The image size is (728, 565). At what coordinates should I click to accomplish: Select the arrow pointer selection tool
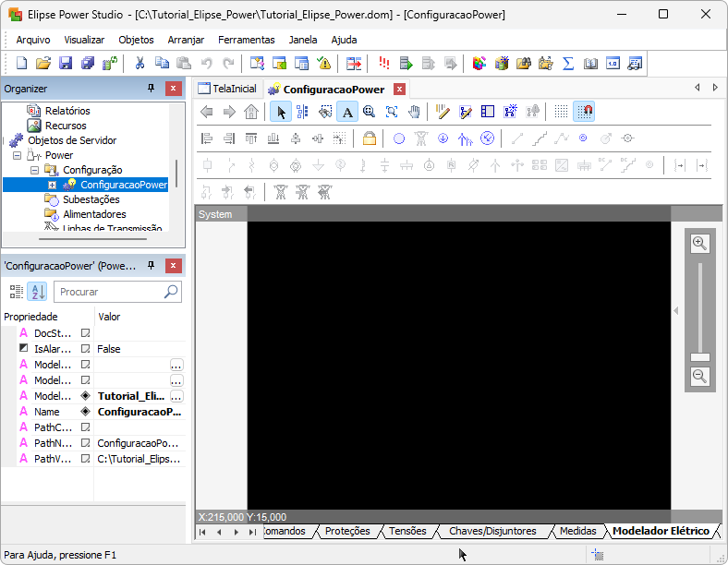click(x=281, y=112)
